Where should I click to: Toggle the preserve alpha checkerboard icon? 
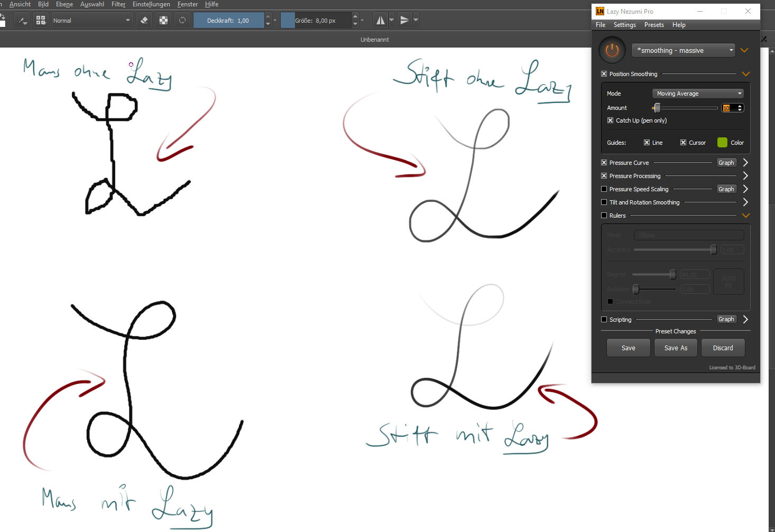coord(163,21)
